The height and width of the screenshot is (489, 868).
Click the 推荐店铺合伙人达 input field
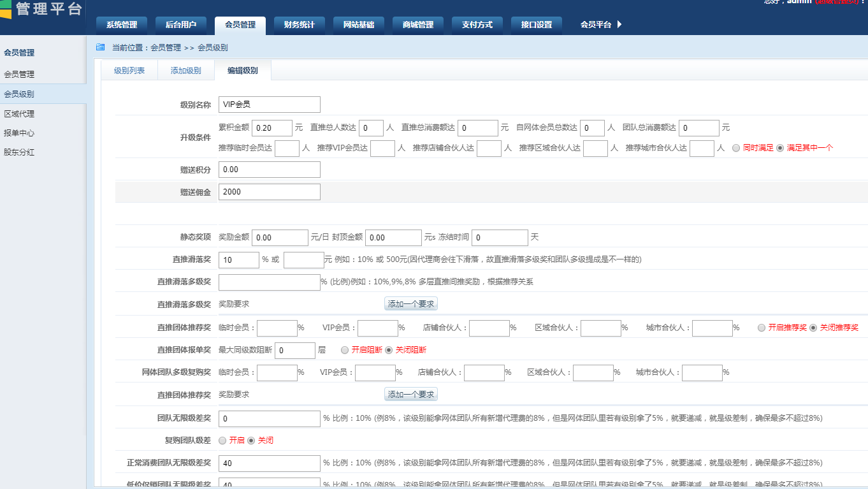pos(489,148)
